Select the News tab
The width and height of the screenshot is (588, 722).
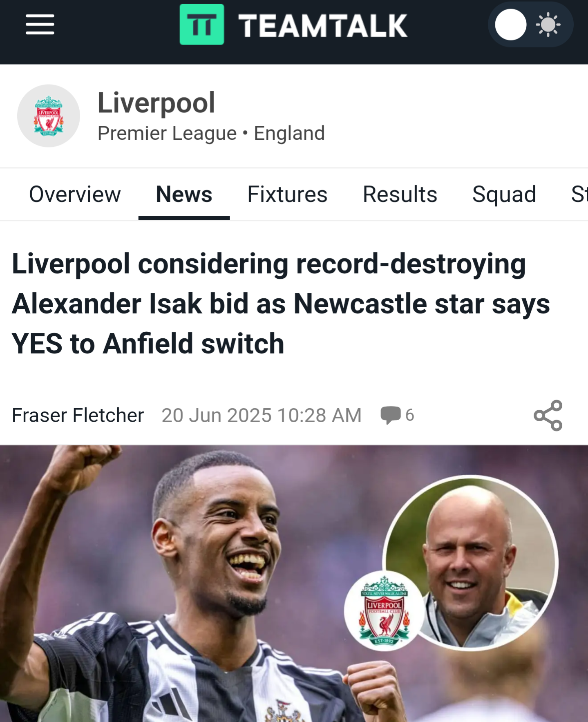pos(184,194)
